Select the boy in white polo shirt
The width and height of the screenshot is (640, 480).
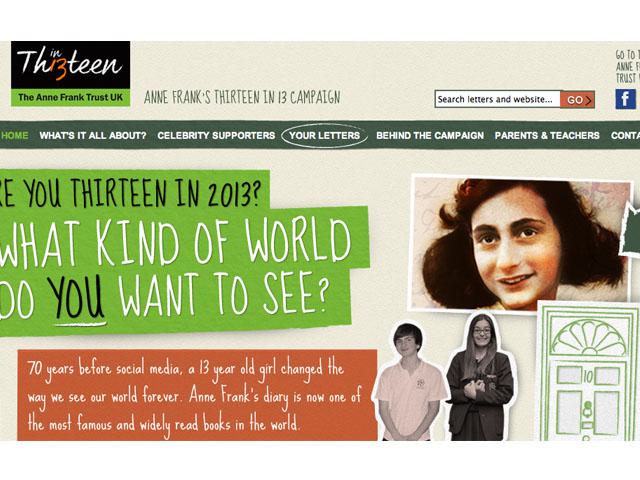pyautogui.click(x=409, y=382)
